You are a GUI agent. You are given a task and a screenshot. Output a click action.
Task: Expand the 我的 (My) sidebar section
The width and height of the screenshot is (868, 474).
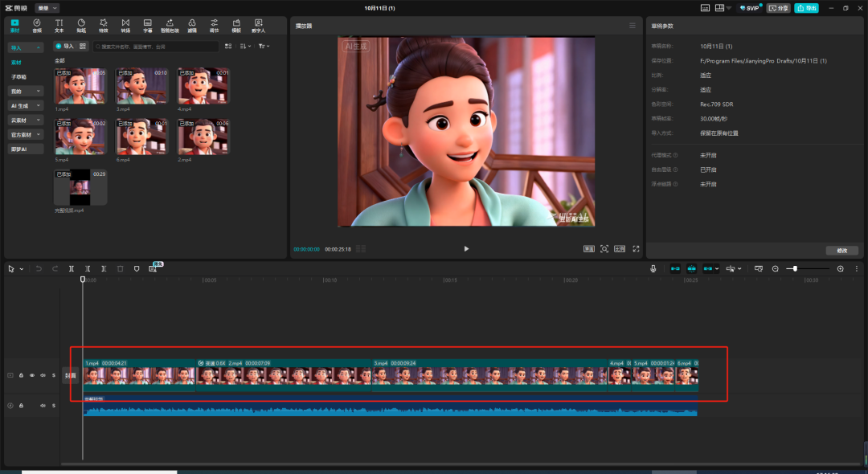tap(25, 91)
